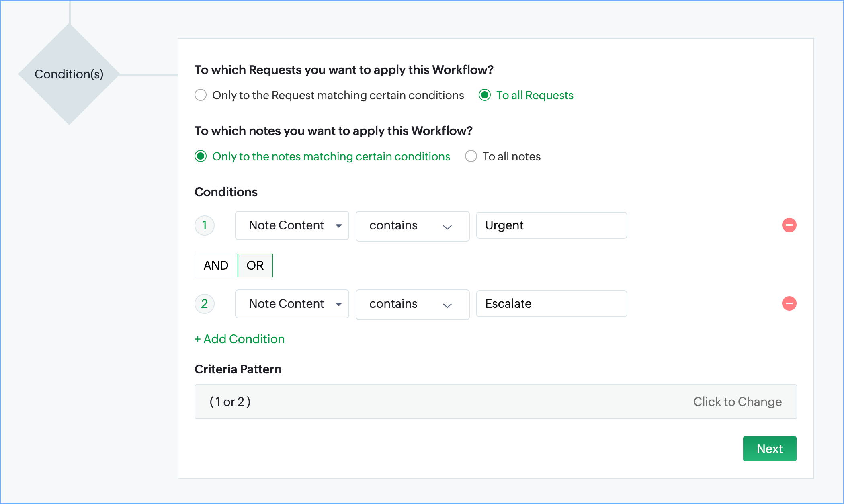Screen dimensions: 844x504
Task: Select Only to the Request matching conditions
Action: tap(201, 95)
